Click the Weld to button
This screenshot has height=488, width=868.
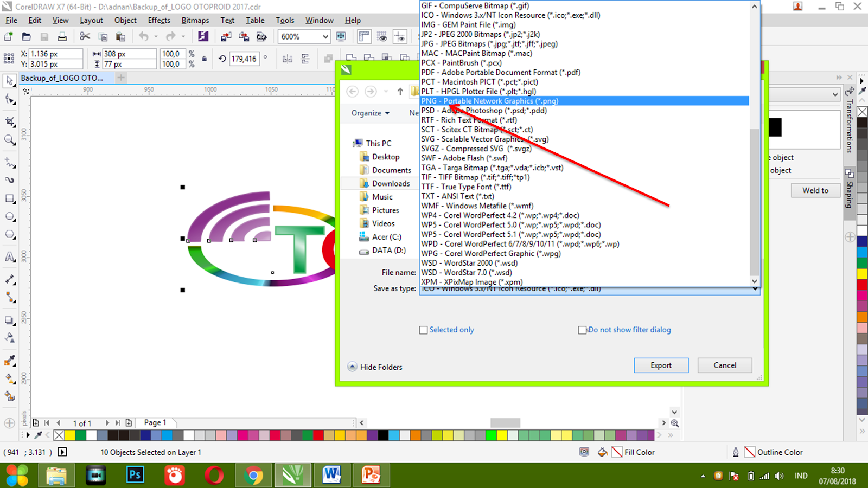[x=815, y=190]
